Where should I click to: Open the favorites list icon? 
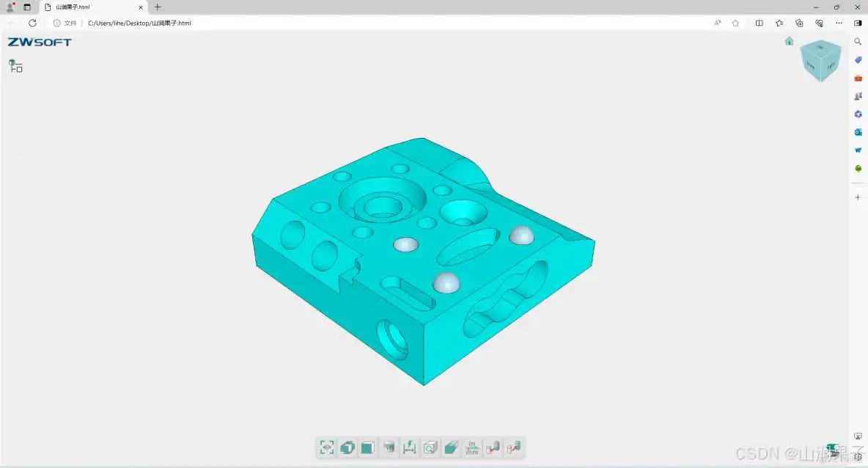tap(779, 23)
